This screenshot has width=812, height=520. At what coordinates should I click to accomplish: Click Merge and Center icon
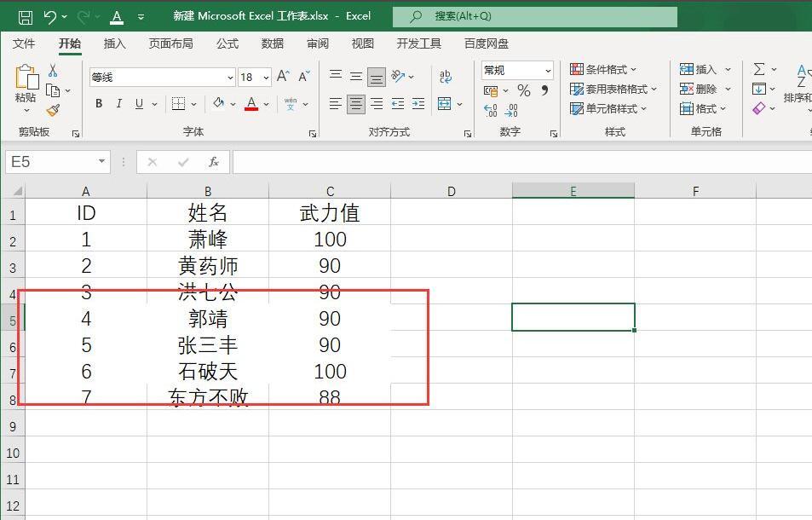444,104
